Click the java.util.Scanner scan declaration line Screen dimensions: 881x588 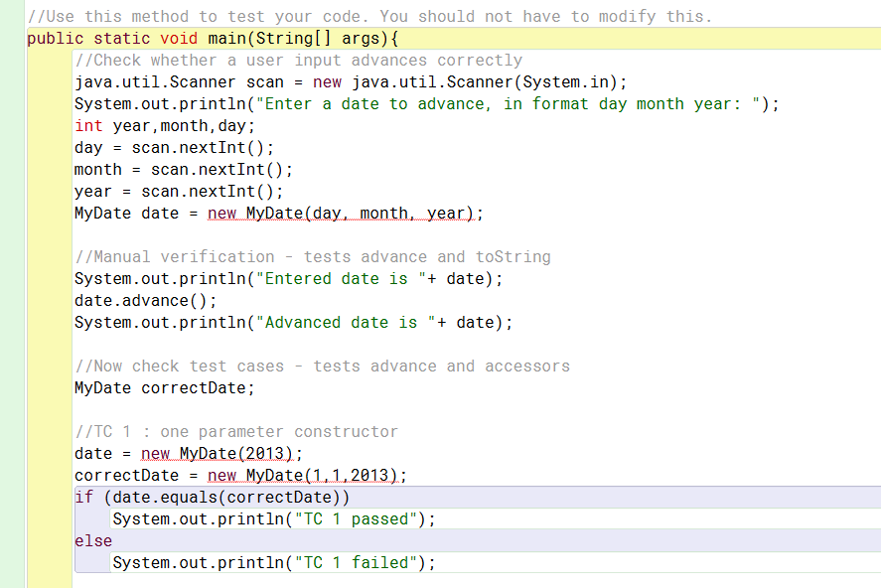[x=351, y=82]
